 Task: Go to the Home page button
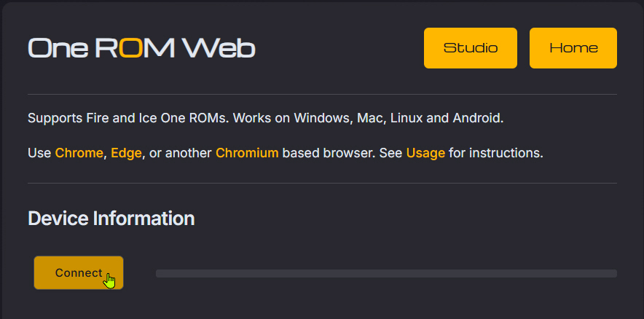pos(573,48)
